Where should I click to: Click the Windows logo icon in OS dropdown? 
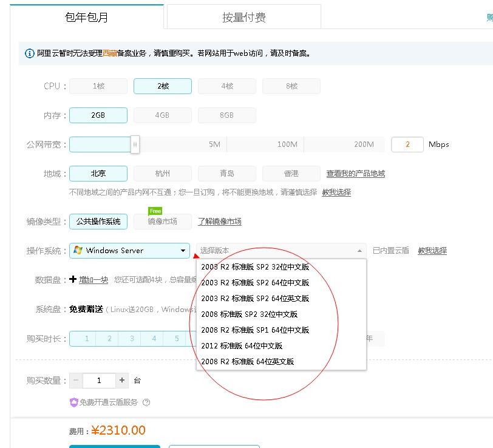(78, 250)
